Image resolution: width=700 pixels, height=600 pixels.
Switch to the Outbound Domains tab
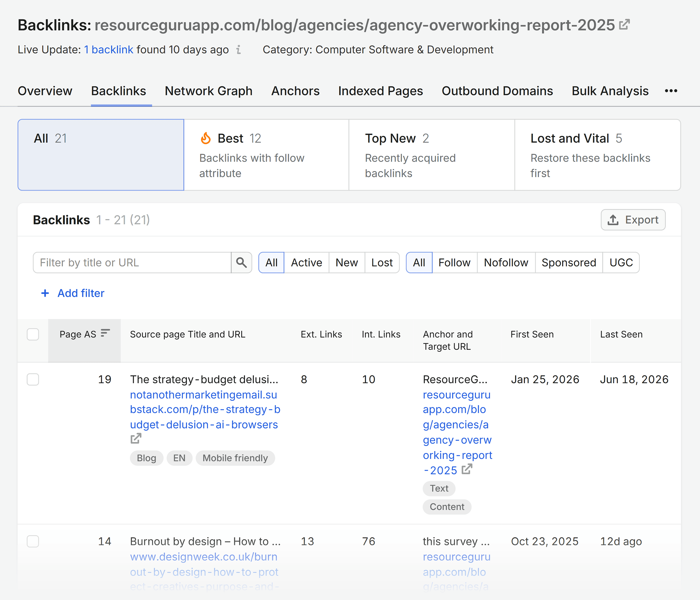click(497, 91)
